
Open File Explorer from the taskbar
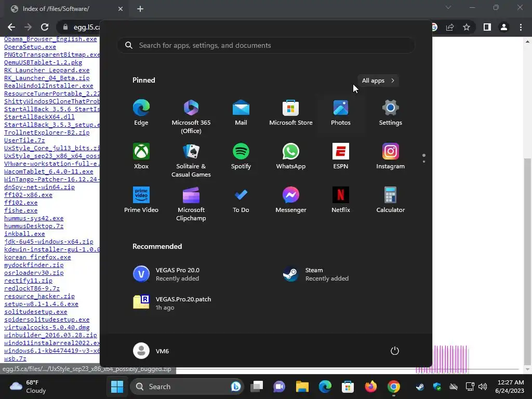coord(302,387)
